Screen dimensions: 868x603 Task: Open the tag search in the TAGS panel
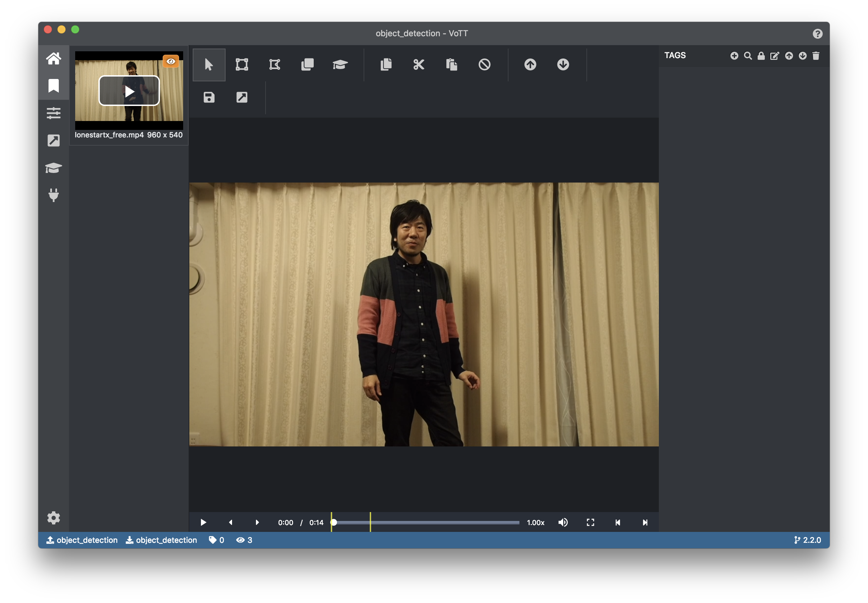[748, 55]
